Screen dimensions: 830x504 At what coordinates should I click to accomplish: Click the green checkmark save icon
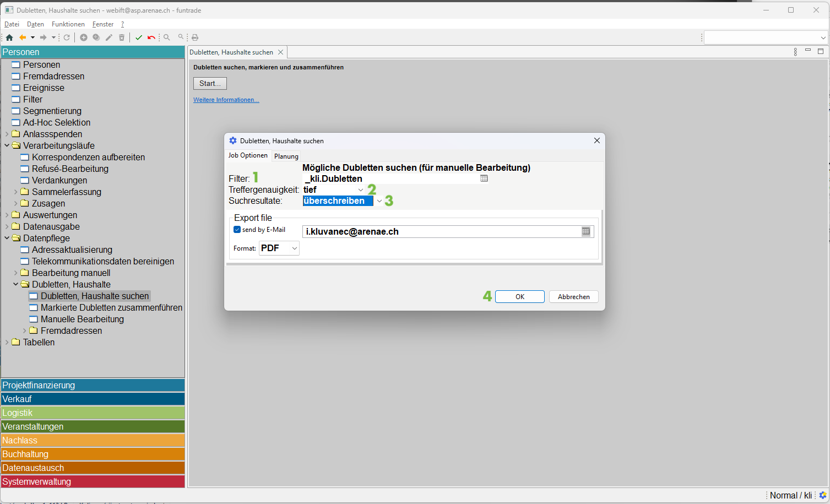[139, 37]
